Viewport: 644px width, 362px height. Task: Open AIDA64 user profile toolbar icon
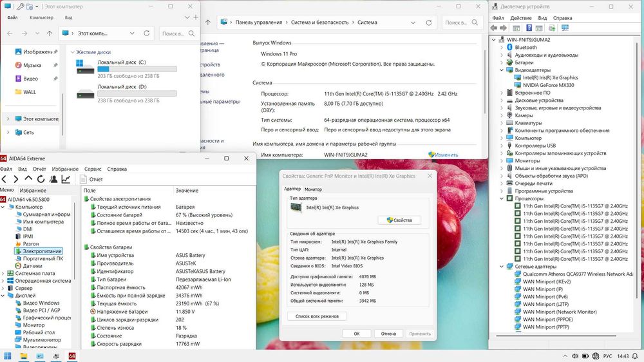click(x=53, y=179)
